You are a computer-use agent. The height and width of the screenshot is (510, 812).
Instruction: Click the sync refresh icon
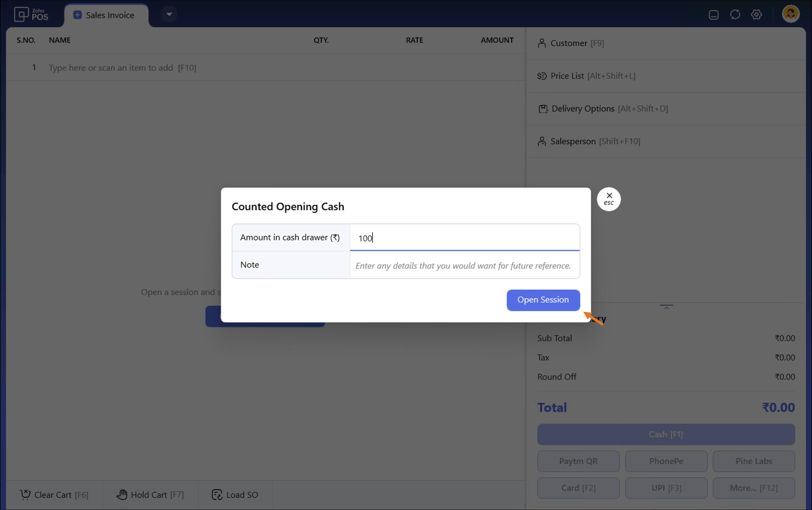[735, 15]
